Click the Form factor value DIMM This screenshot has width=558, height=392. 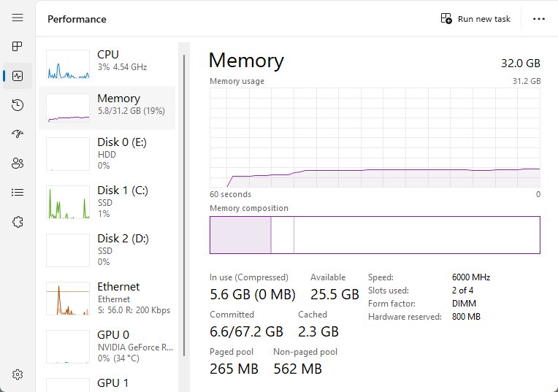(464, 304)
